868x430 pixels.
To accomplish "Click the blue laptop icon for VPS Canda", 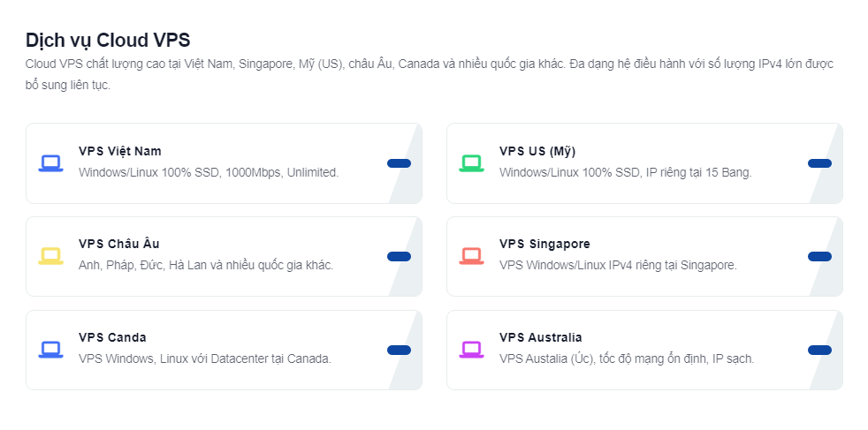I will [50, 350].
